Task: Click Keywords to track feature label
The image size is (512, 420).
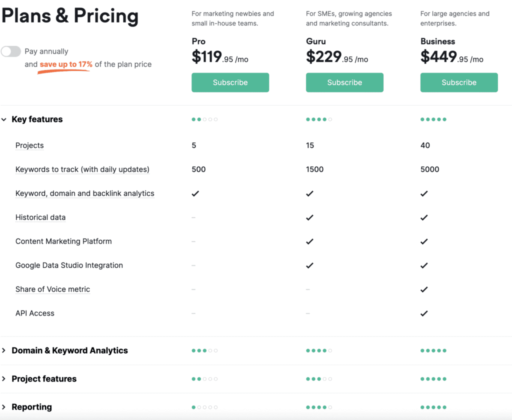Action: 82,169
